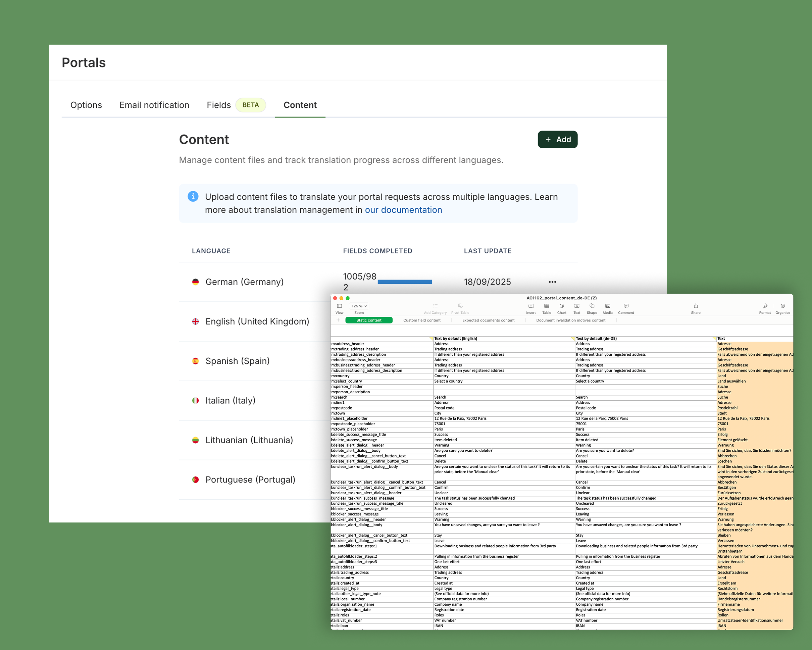Add a new sheet with plus
Viewport: 812px width, 650px height.
pos(338,320)
